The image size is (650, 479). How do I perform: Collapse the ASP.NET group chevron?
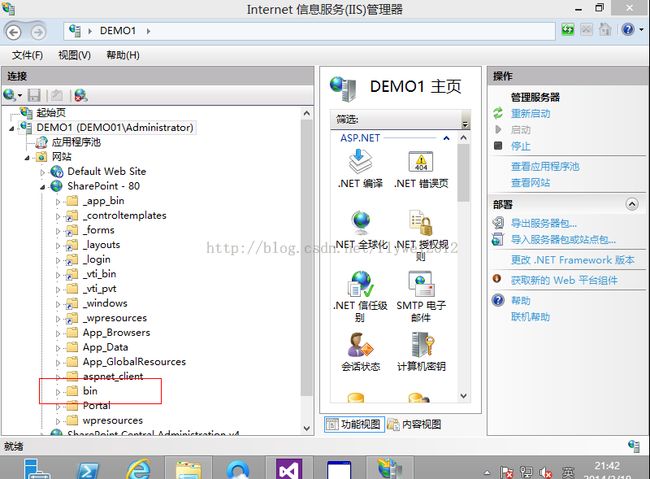(x=446, y=138)
